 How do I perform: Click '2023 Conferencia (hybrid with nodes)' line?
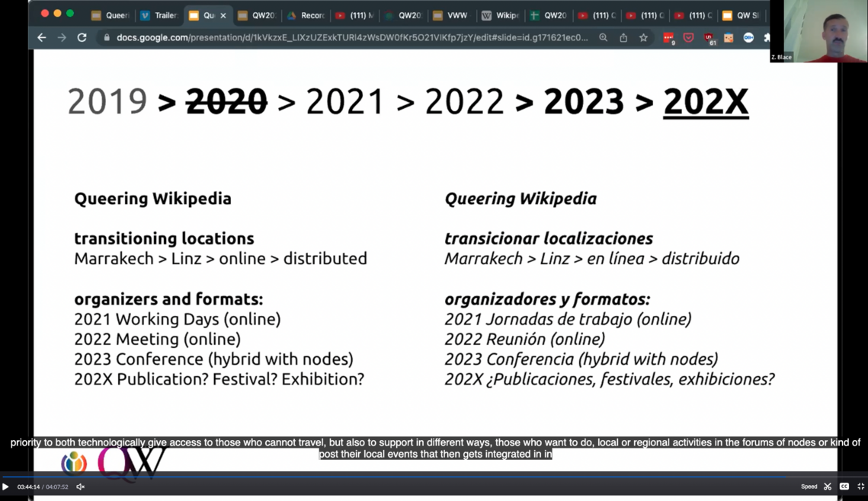(x=581, y=359)
